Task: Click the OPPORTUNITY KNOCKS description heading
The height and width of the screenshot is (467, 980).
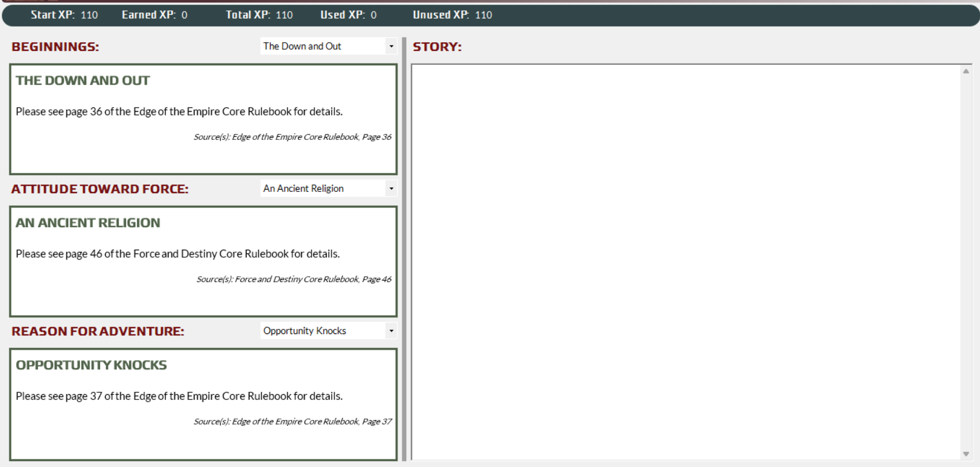Action: (91, 365)
